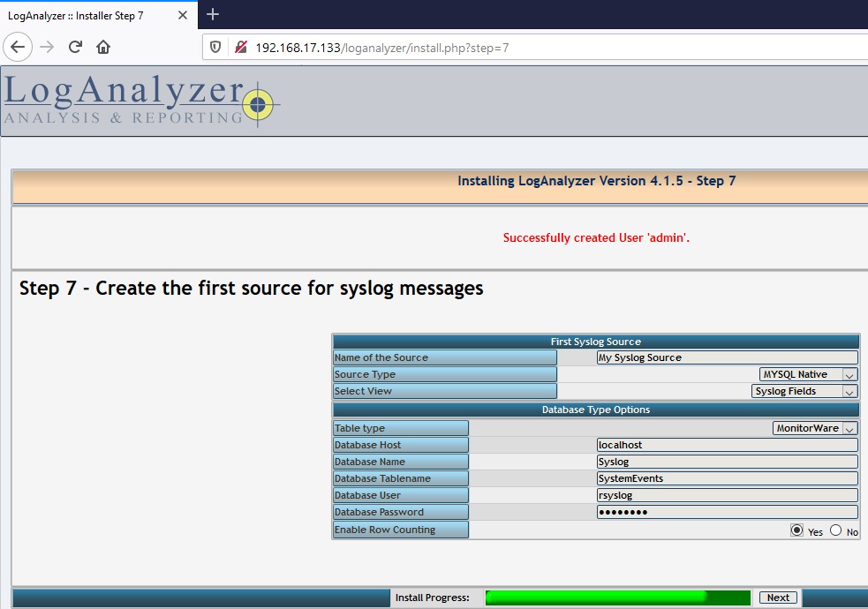The width and height of the screenshot is (868, 609).
Task: Go back with the browser back arrow
Action: [x=18, y=47]
